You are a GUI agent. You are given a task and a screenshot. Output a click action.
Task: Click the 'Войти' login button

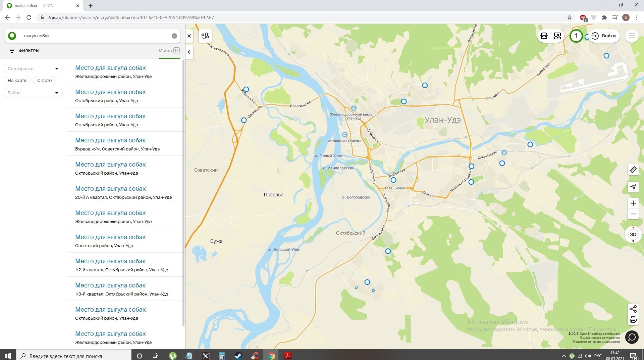pos(604,36)
